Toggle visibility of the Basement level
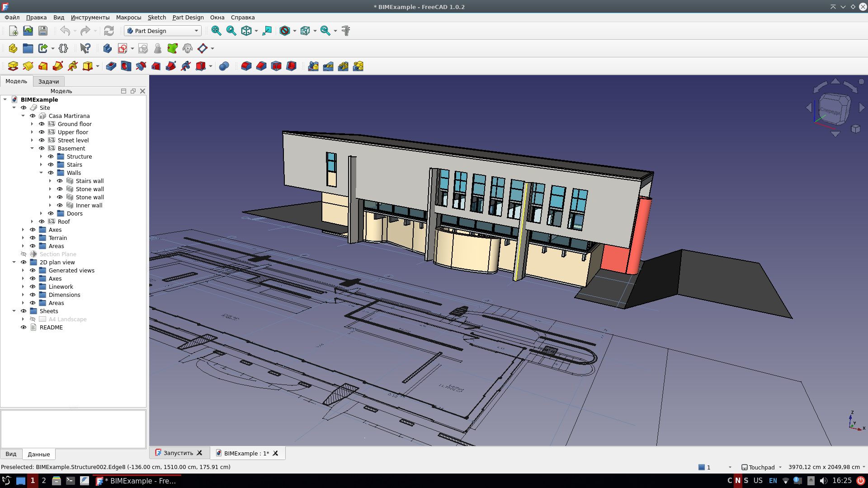The image size is (868, 488). [42, 148]
